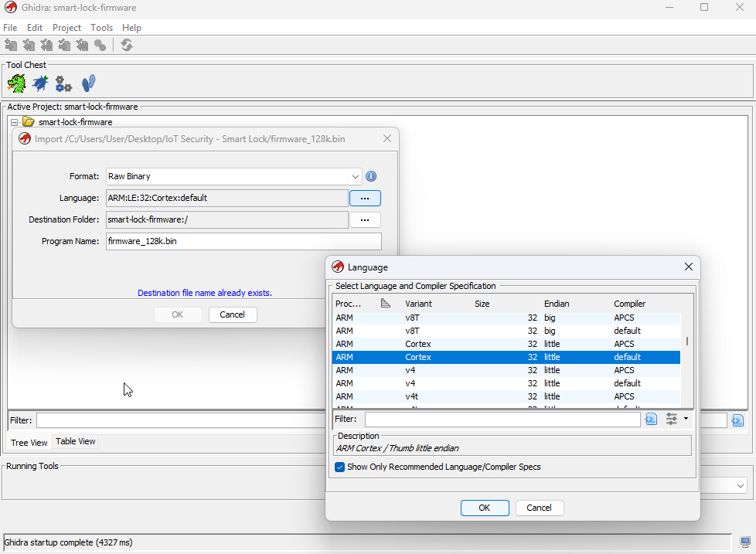The width and height of the screenshot is (756, 554).
Task: Open the Format dropdown showing Raw Binary
Action: point(233,176)
